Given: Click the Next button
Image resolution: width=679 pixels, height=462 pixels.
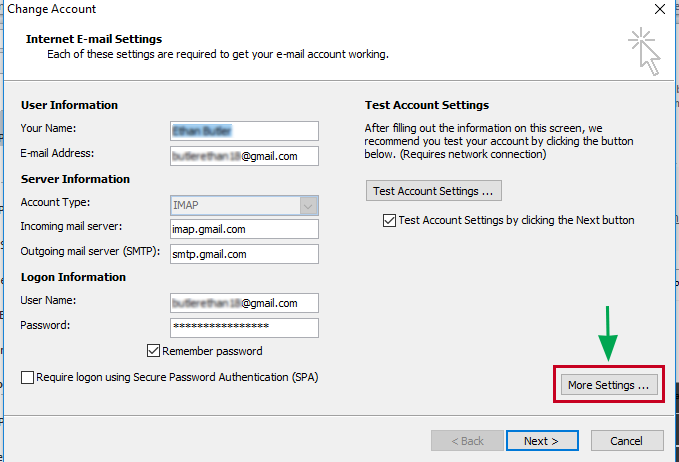Looking at the screenshot, I should tap(542, 441).
